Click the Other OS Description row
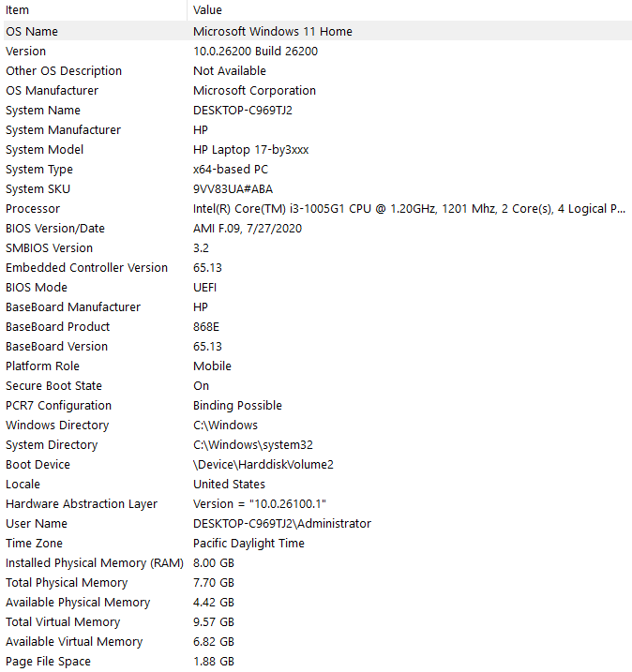Screen dimensions: 632x672 [318, 70]
